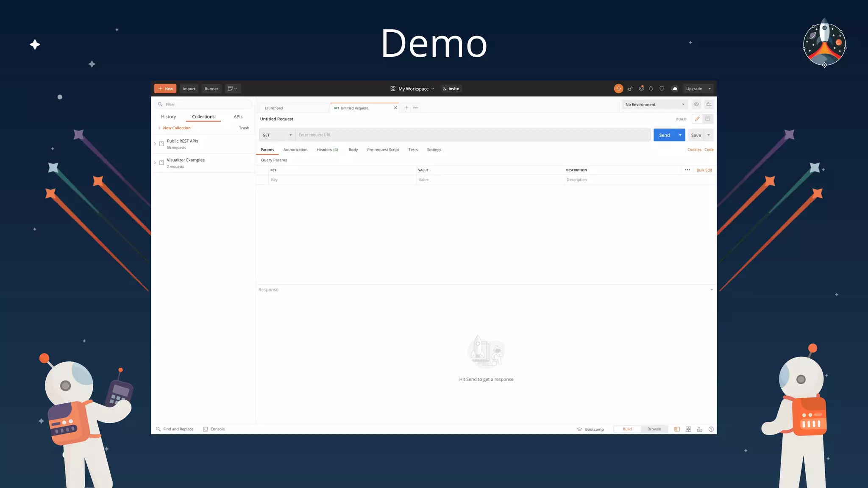Open the Runner

(211, 89)
